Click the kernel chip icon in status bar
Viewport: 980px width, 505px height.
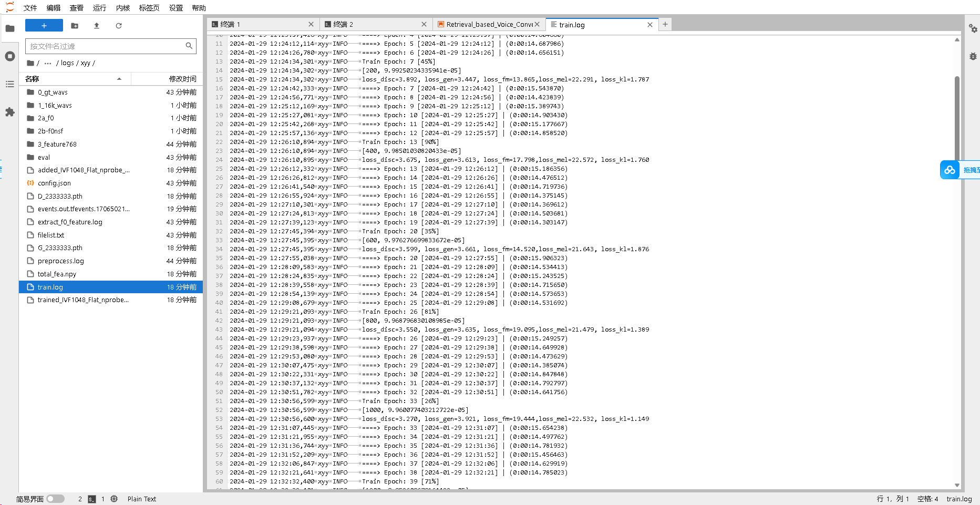114,499
